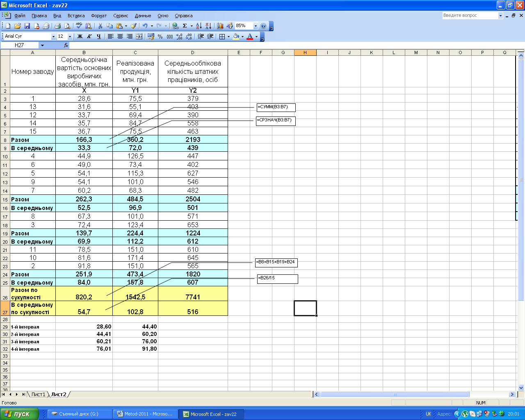Click the Paste clipboard icon

[119, 26]
